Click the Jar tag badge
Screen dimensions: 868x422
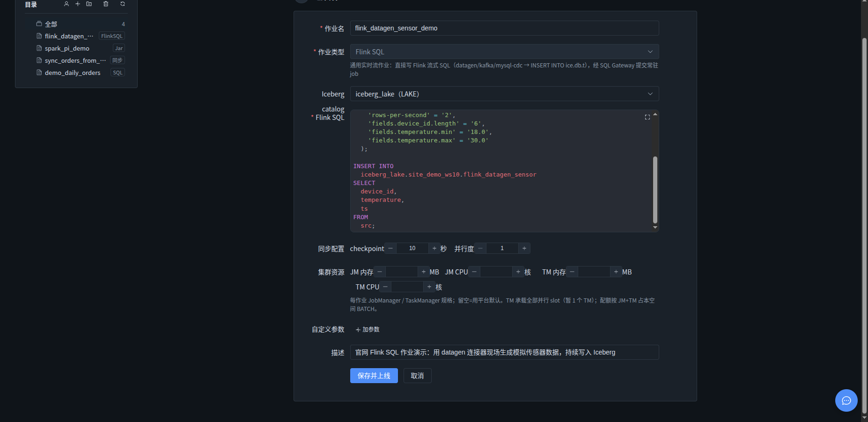click(x=119, y=48)
